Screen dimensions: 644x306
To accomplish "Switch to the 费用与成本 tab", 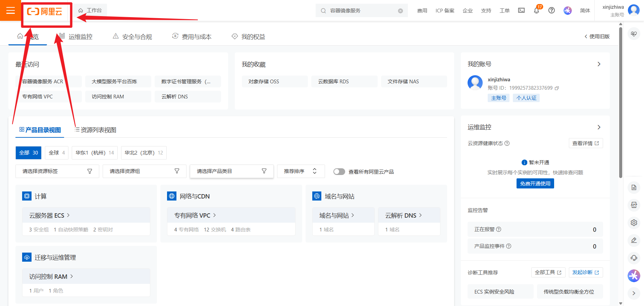I will pyautogui.click(x=192, y=37).
